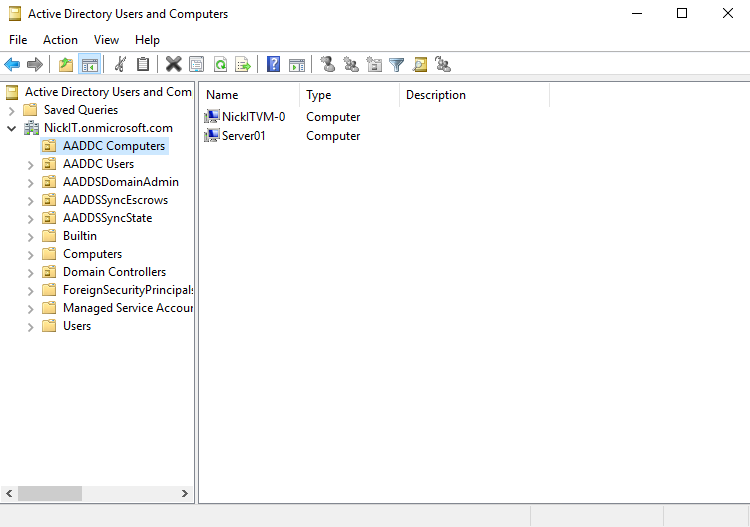Expand the Computers node
This screenshot has height=527, width=750.
click(31, 255)
